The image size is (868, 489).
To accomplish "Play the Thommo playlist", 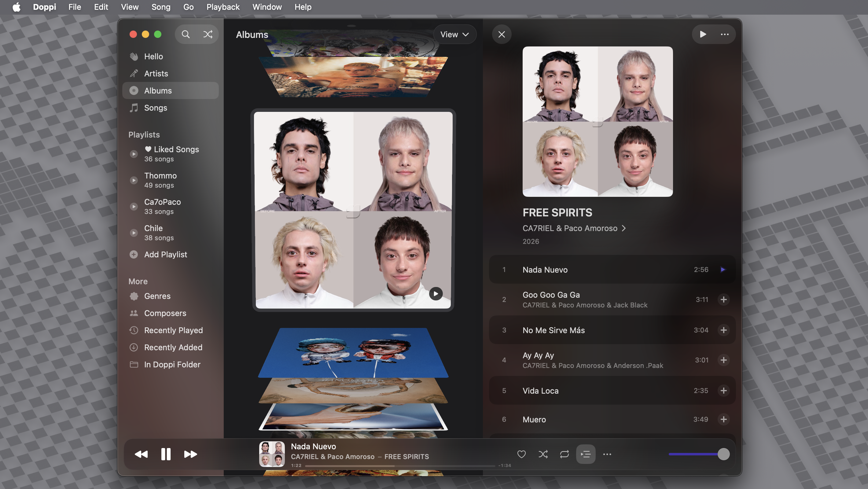I will (x=134, y=180).
